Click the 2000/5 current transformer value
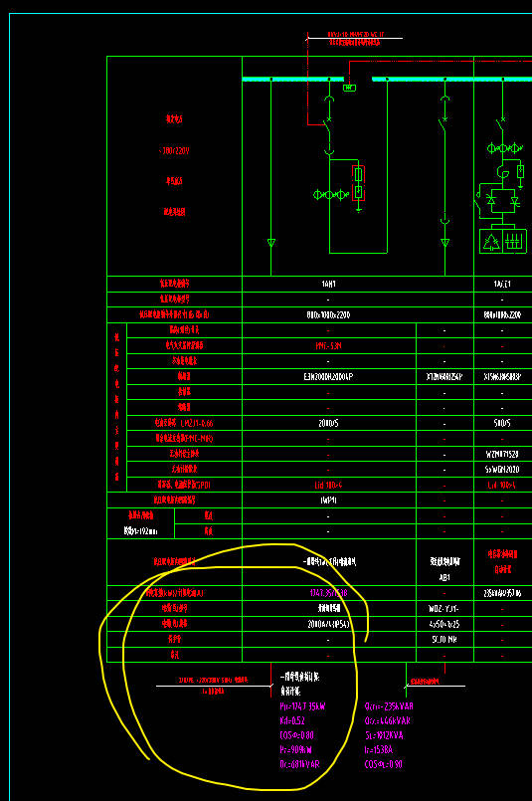The height and width of the screenshot is (801, 532). [x=329, y=424]
